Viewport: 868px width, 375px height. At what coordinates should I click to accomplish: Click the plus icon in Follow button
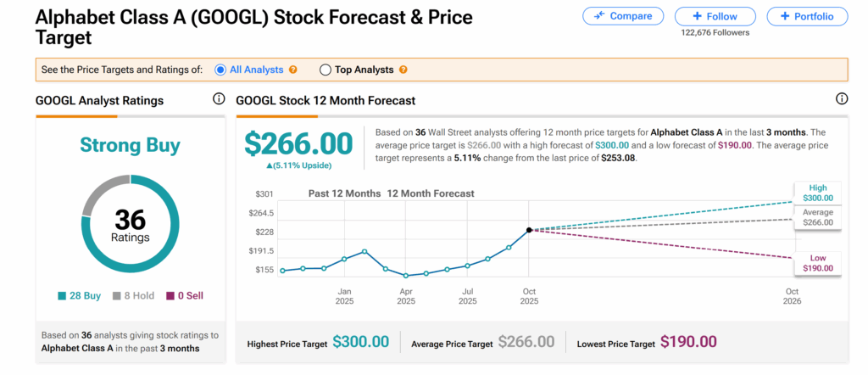pyautogui.click(x=697, y=16)
